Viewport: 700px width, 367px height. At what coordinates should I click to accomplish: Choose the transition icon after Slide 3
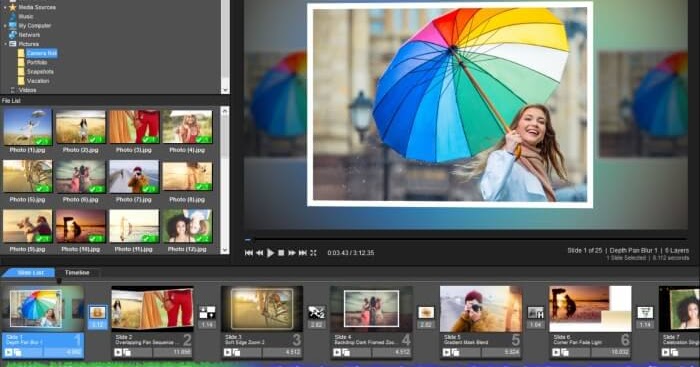[x=317, y=312]
